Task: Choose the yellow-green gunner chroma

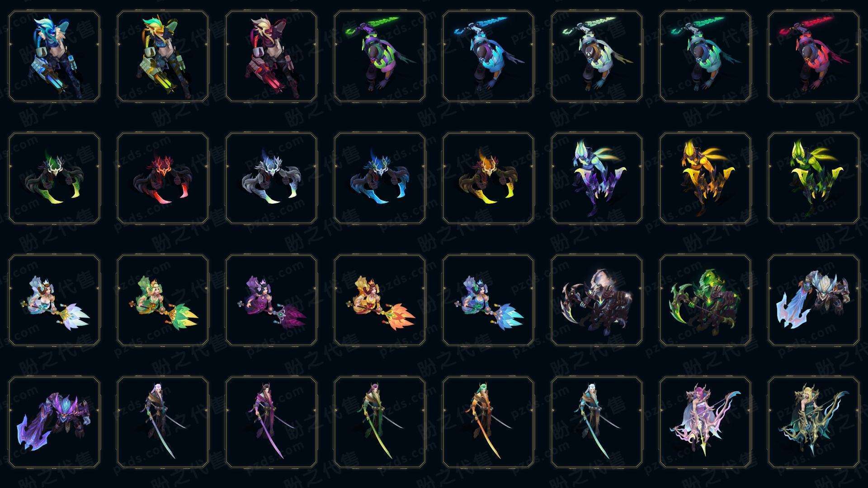Action: click(x=163, y=56)
